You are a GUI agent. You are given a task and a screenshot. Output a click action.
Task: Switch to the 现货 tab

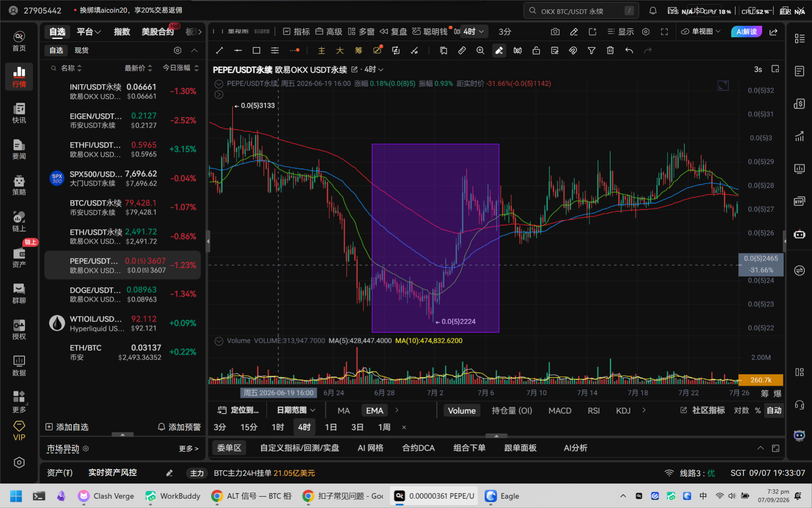[x=82, y=50]
